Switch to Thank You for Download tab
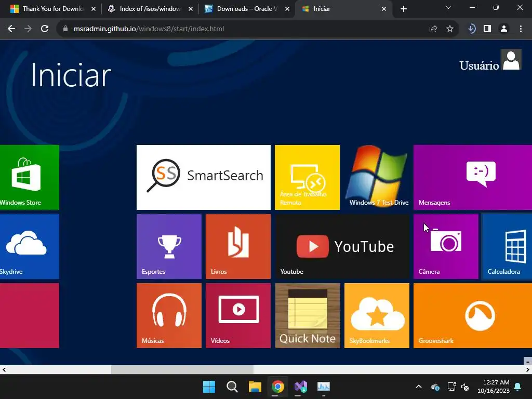This screenshot has height=399, width=532. [52, 9]
